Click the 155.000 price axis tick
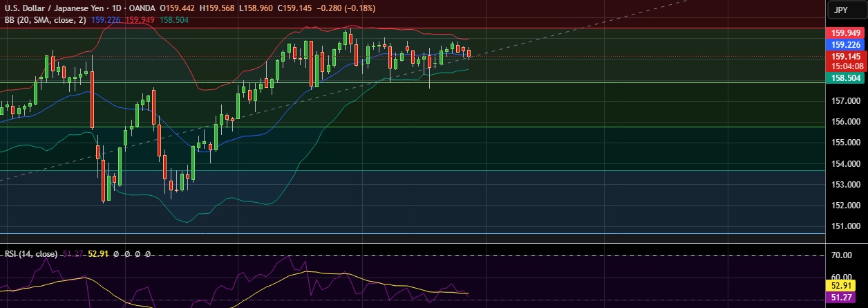Image resolution: width=868 pixels, height=308 pixels. pyautogui.click(x=846, y=143)
